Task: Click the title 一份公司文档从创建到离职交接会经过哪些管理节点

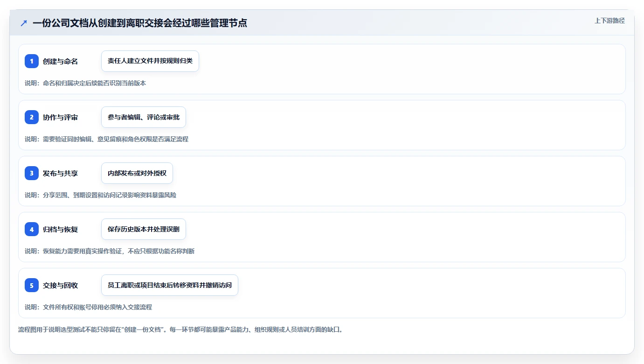Action: pyautogui.click(x=140, y=23)
